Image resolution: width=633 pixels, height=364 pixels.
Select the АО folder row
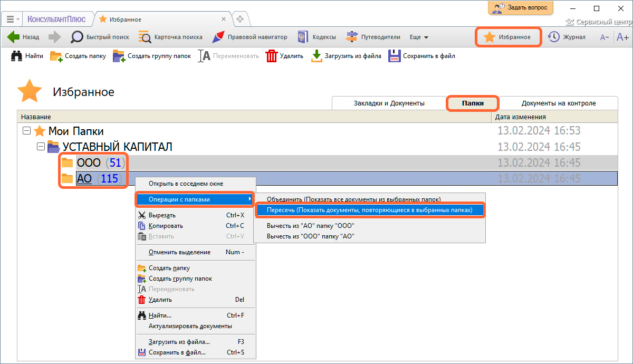tap(318, 178)
